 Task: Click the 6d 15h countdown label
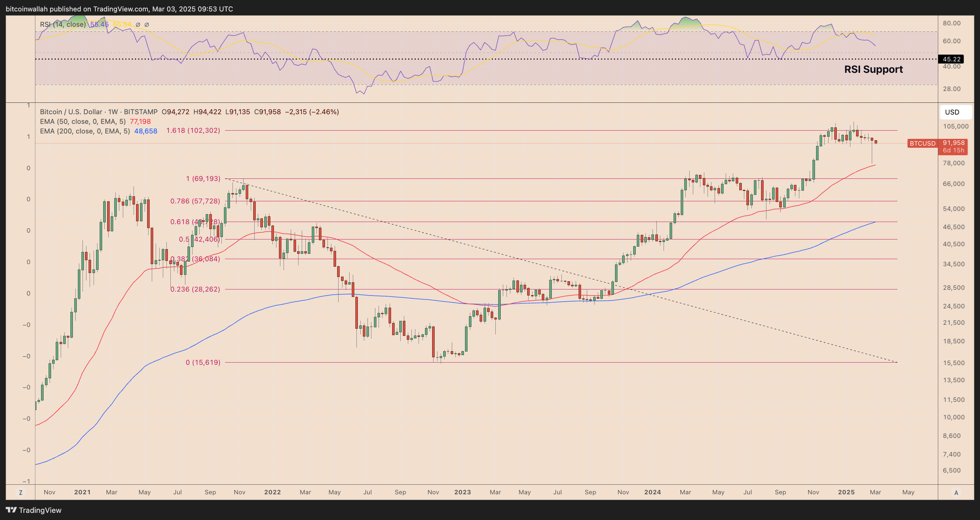[954, 151]
